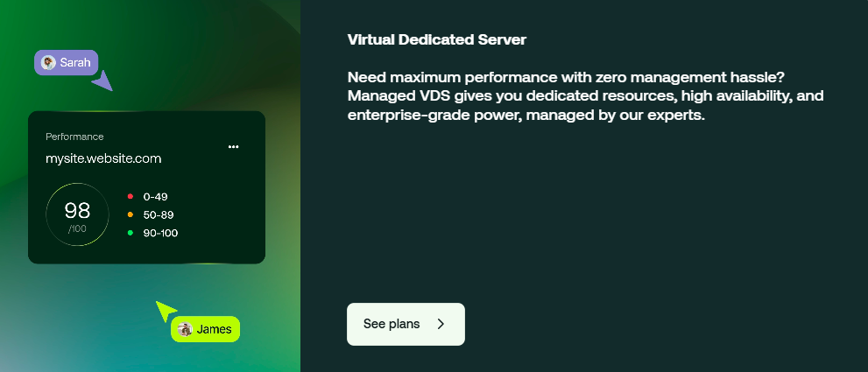Click the 90-100 legend label
868x372 pixels.
click(160, 233)
